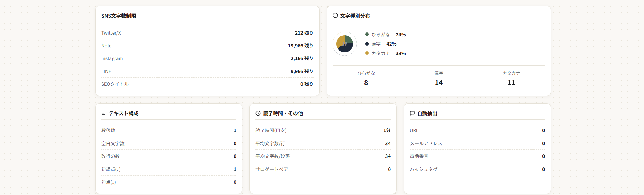Image resolution: width=644 pixels, height=195 pixels.
Task: Select the 句点(。) row label
Action: coord(109,182)
